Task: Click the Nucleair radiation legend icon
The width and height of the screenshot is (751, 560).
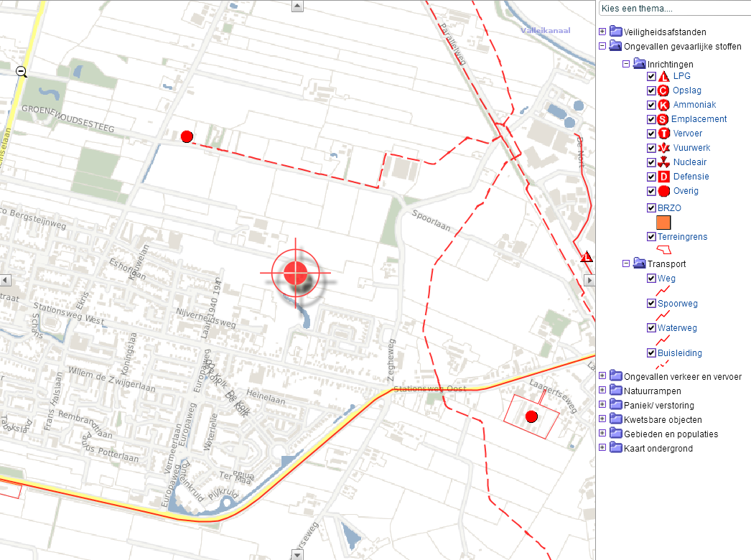Action: point(663,162)
